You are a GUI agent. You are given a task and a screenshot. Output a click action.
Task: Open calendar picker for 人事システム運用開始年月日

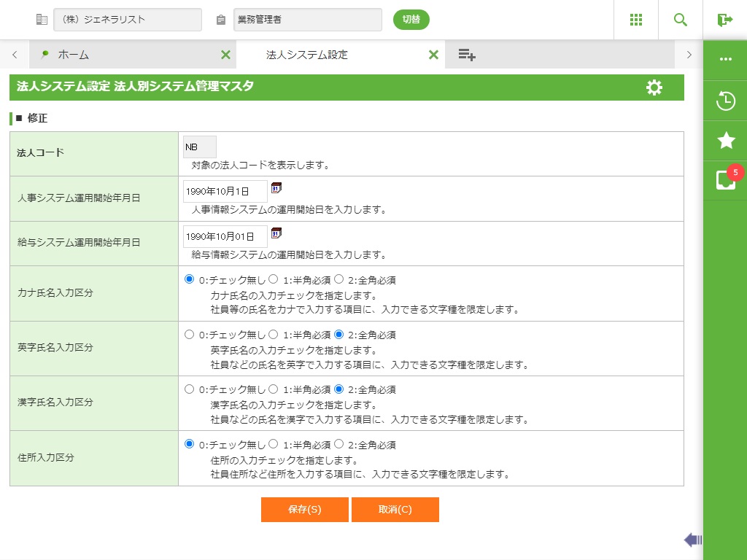click(276, 188)
